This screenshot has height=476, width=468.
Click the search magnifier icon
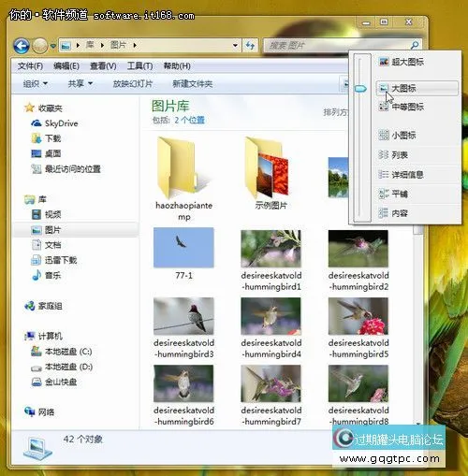coord(415,46)
